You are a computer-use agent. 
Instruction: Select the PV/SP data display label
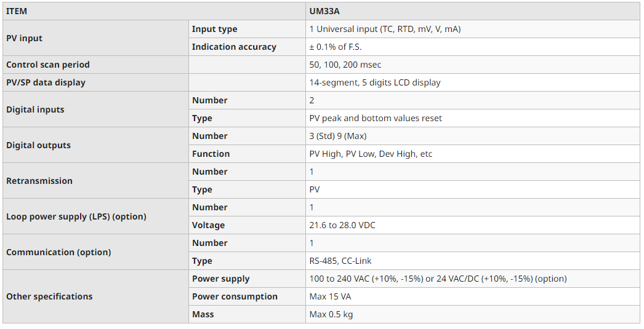coord(46,82)
